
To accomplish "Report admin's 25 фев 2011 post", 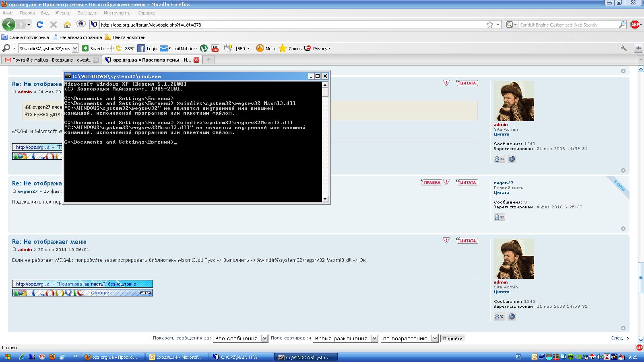I will (x=446, y=241).
